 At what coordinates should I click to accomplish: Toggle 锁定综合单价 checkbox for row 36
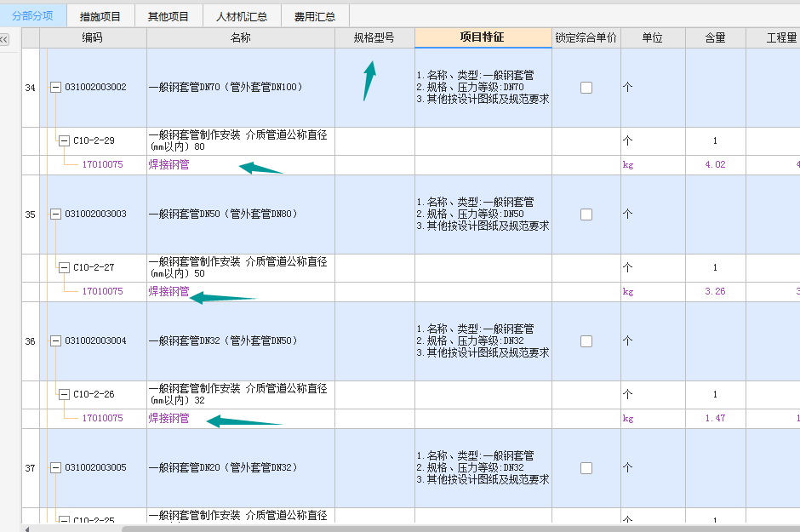pos(586,341)
